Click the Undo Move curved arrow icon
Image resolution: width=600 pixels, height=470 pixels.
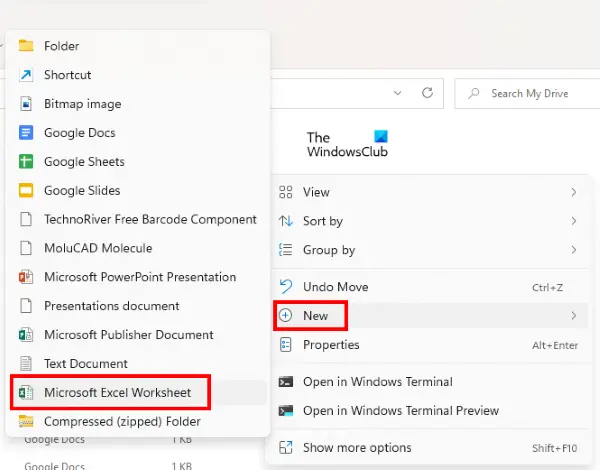(x=285, y=287)
